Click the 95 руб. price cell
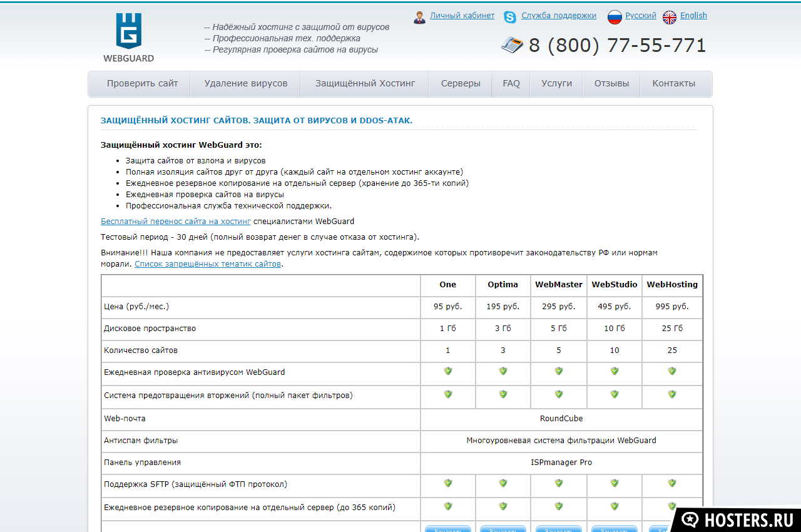Screen dimensions: 801x532 coord(448,307)
